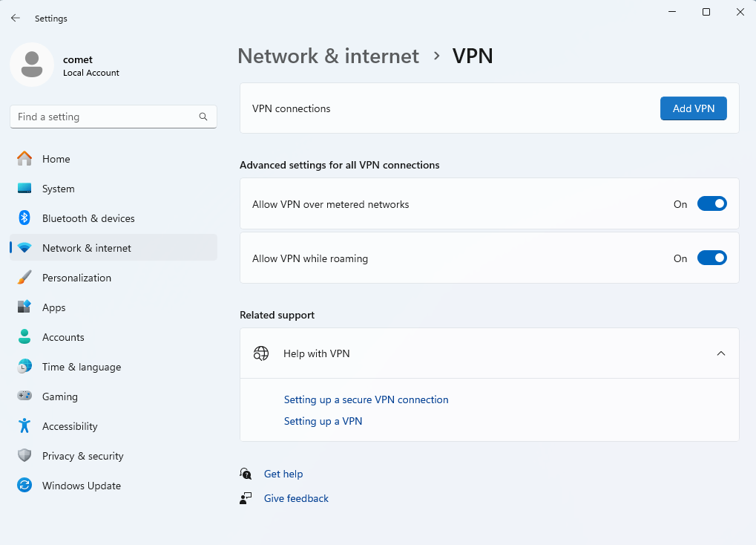Screen dimensions: 756x545
Task: Go back to Network & internet breadcrumb
Action: point(329,56)
